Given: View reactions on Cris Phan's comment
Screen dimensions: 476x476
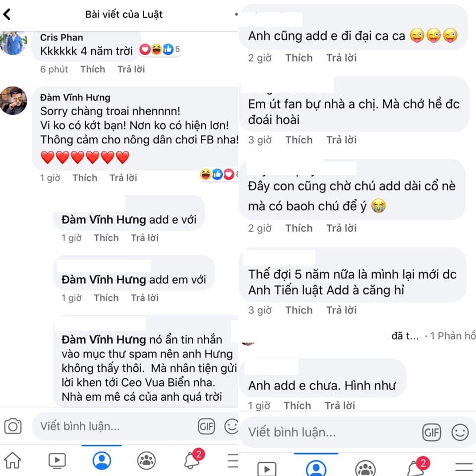Looking at the screenshot, I should click(x=160, y=49).
